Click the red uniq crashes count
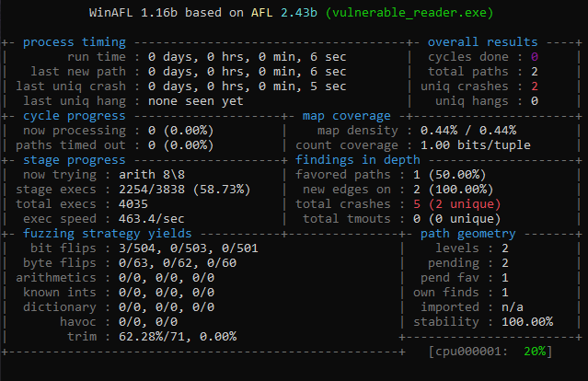This screenshot has height=381, width=588. (x=534, y=87)
